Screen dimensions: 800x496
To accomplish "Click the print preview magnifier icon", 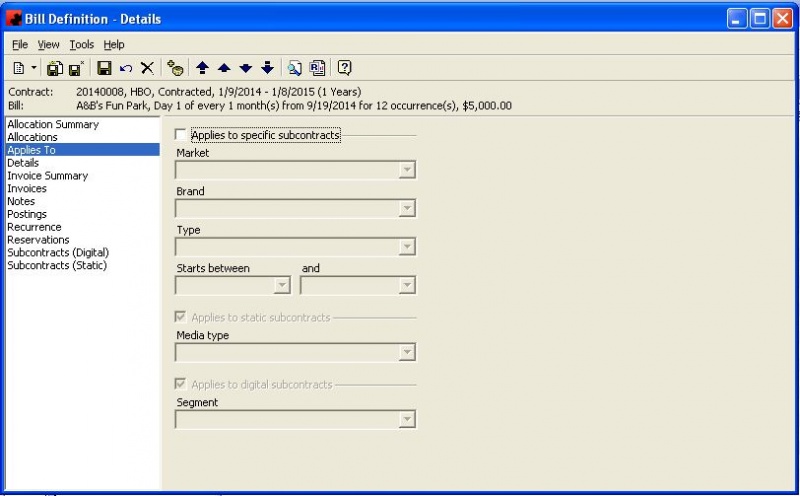I will click(x=295, y=68).
